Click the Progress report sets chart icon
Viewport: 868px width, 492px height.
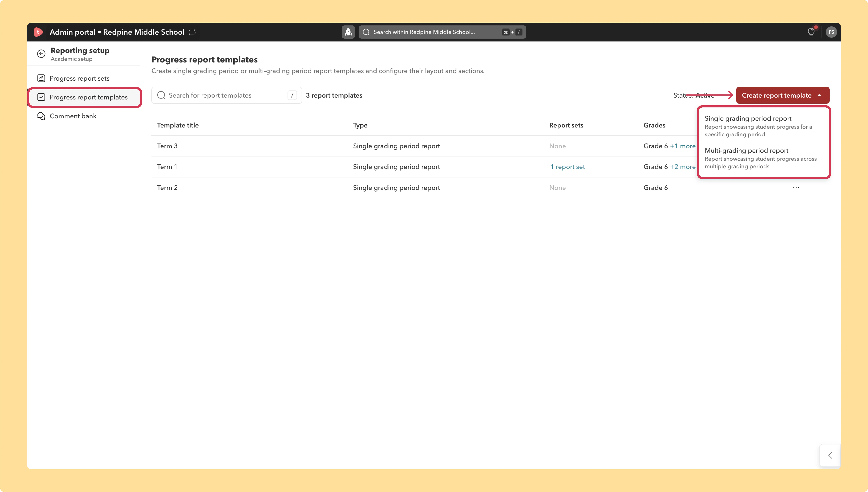tap(41, 78)
